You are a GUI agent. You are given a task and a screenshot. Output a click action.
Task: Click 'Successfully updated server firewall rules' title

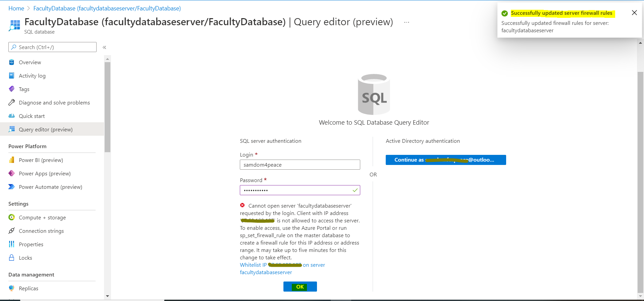[x=561, y=13]
